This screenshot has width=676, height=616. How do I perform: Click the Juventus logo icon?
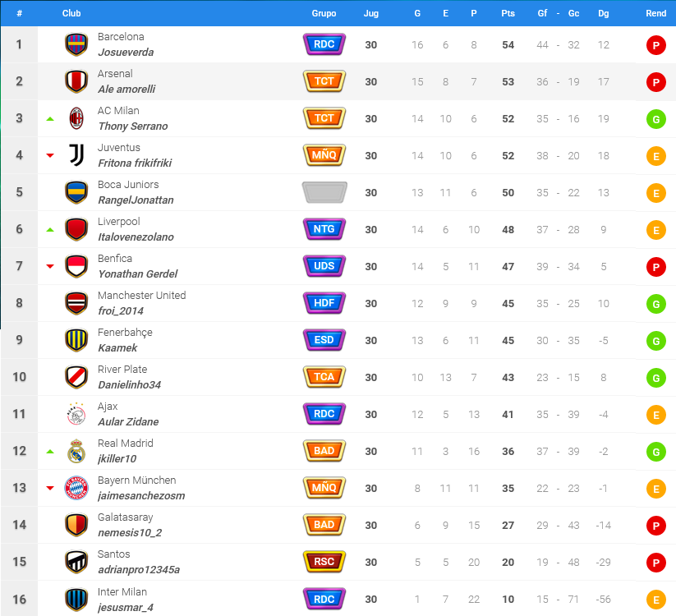point(76,155)
